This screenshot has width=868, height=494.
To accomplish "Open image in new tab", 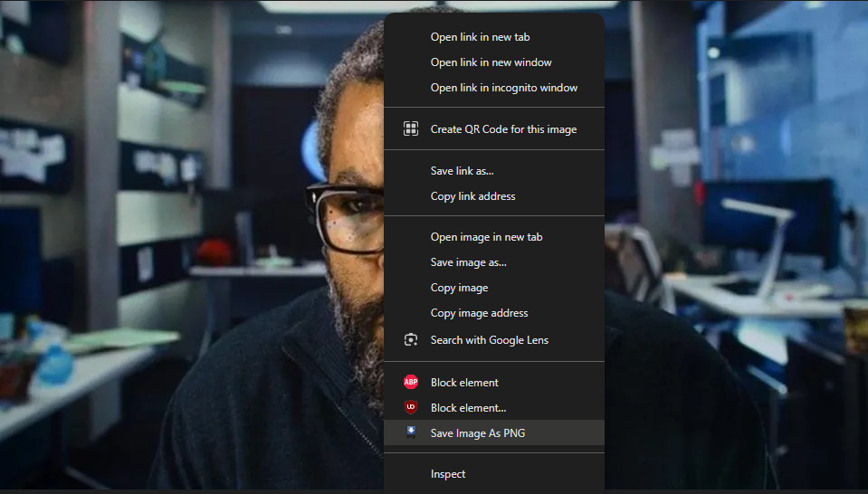I will click(494, 237).
